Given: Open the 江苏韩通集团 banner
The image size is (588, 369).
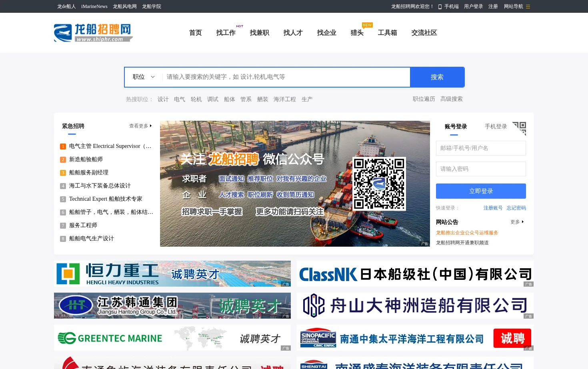Looking at the screenshot, I should coord(172,306).
